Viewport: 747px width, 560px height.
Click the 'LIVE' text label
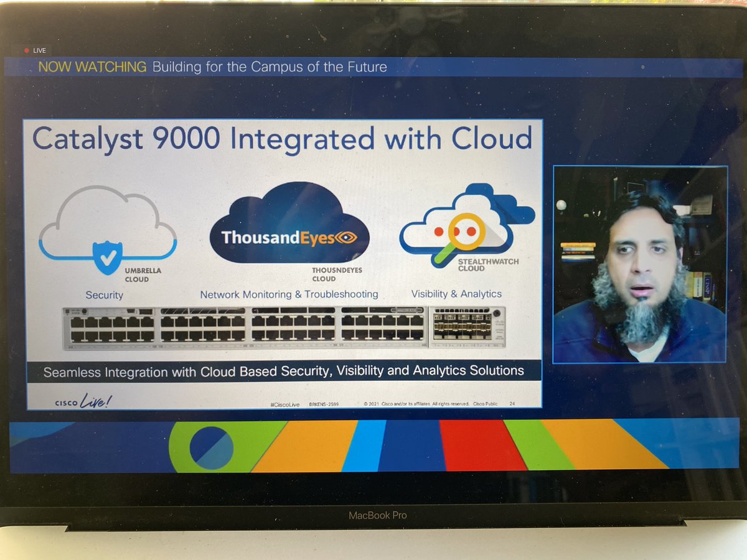40,50
